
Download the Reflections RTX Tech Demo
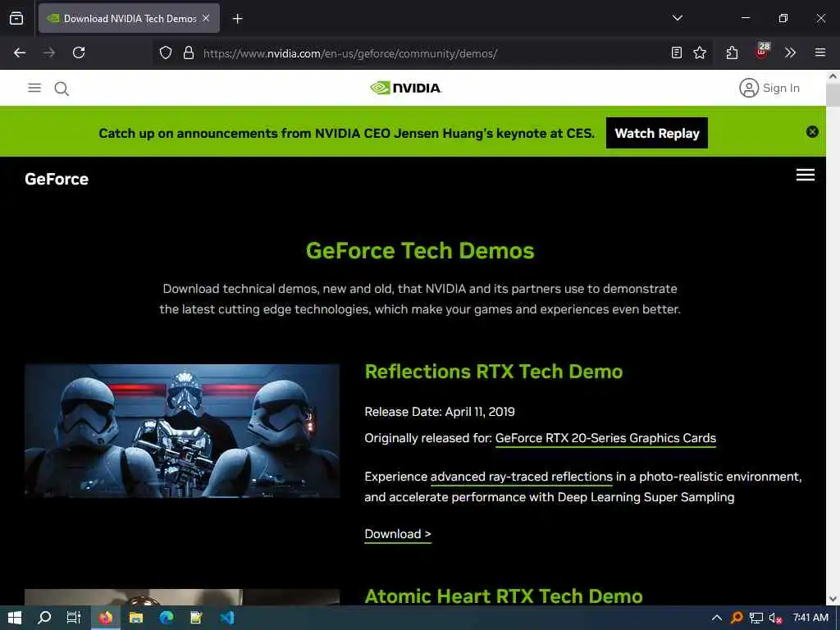pyautogui.click(x=398, y=534)
